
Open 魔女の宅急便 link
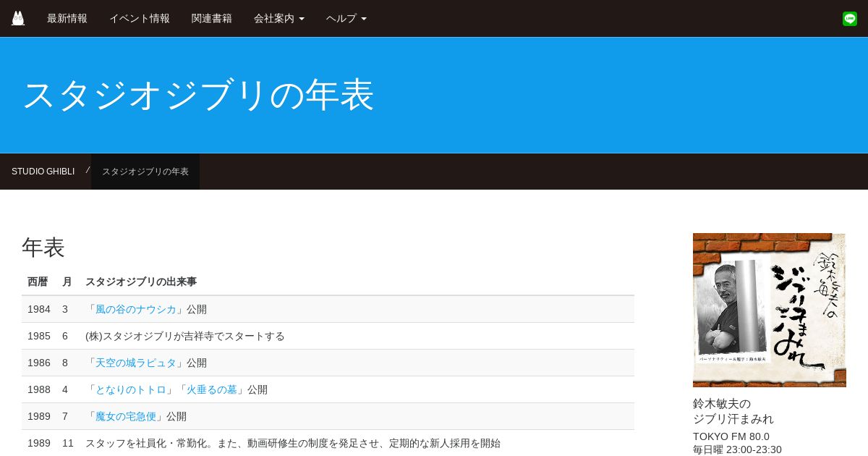126,416
